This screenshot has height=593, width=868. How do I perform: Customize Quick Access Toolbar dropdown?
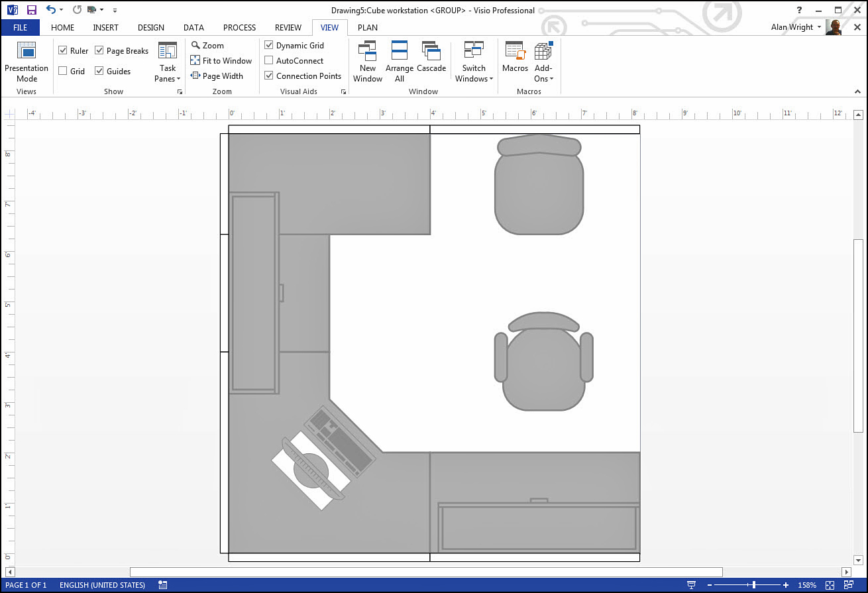pyautogui.click(x=115, y=10)
